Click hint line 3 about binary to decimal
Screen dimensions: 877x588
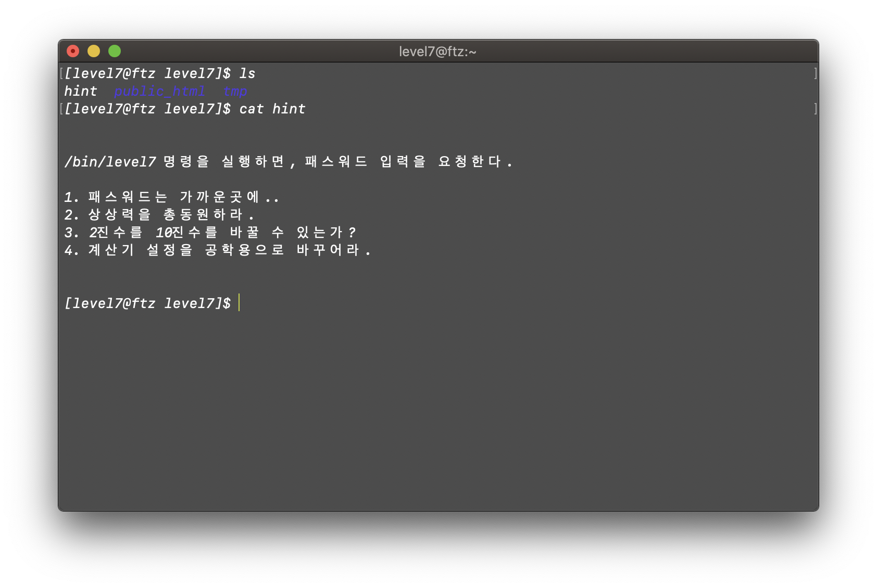210,233
